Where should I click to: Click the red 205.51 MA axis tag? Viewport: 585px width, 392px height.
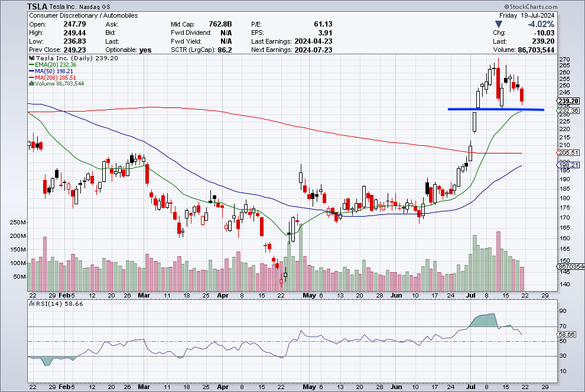click(568, 152)
